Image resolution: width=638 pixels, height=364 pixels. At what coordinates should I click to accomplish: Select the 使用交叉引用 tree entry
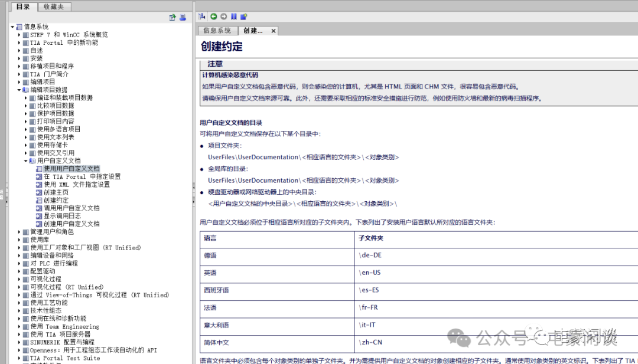coord(56,153)
